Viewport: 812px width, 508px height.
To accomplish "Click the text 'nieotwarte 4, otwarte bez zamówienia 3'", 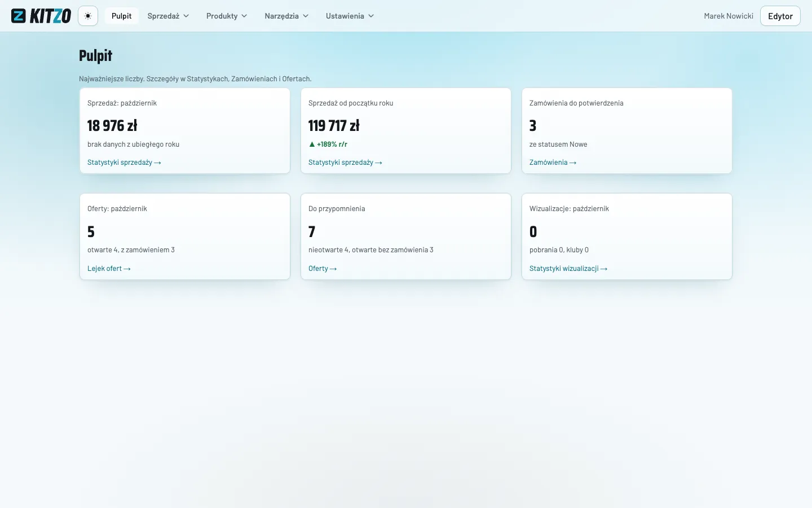I will pos(371,250).
